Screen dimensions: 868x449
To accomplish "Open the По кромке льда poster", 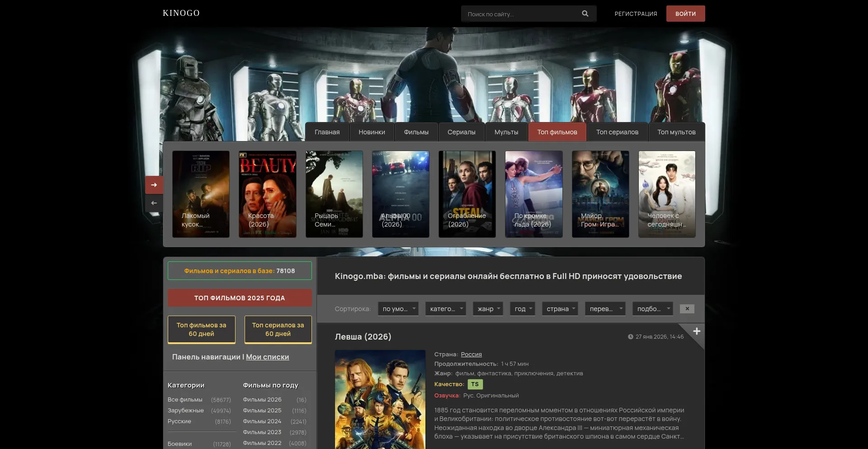I will (x=534, y=194).
